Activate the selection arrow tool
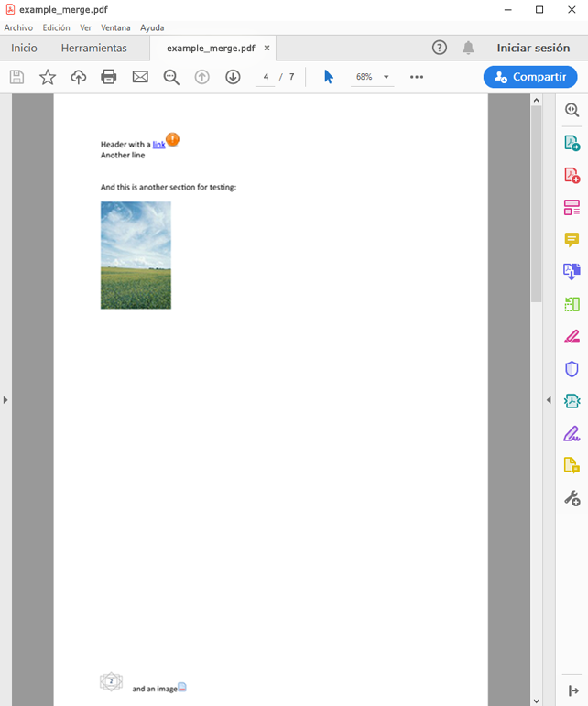Screen dimensions: 588x706 coord(329,77)
